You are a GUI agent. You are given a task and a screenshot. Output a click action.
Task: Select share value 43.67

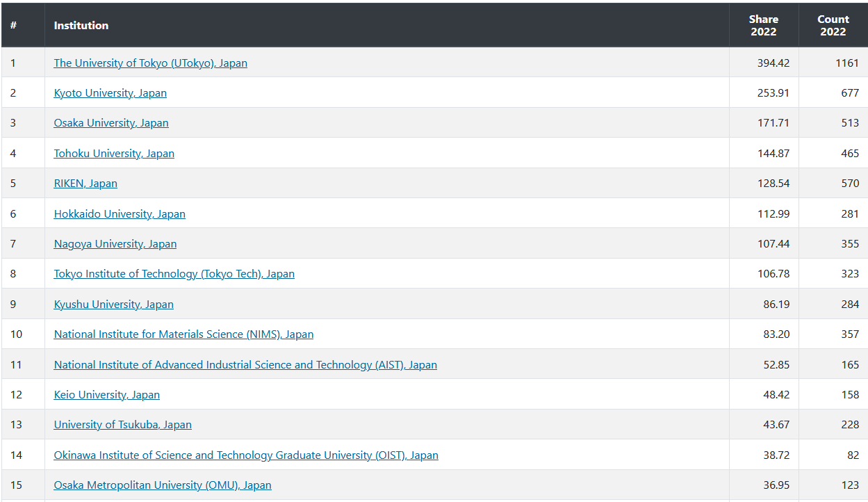[x=776, y=425]
